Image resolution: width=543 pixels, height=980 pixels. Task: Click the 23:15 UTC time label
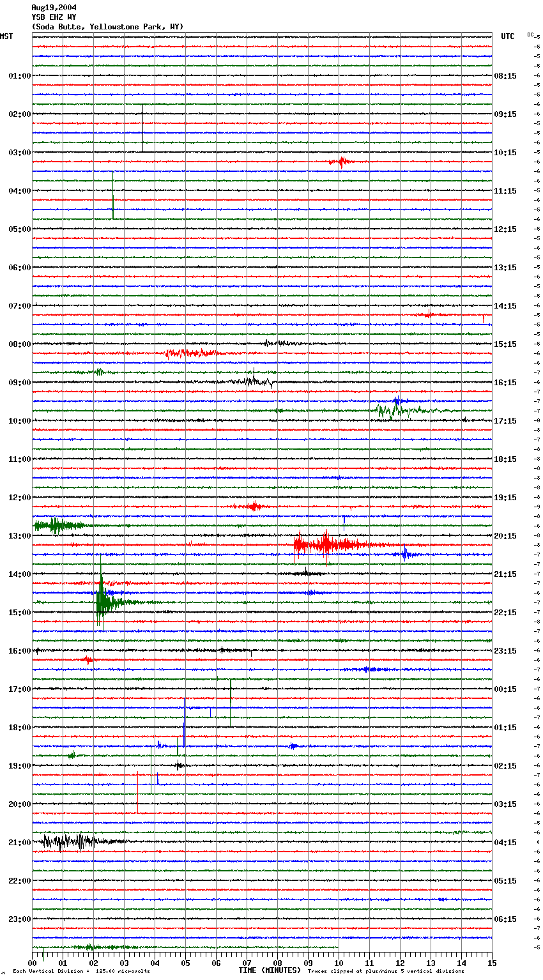point(505,651)
